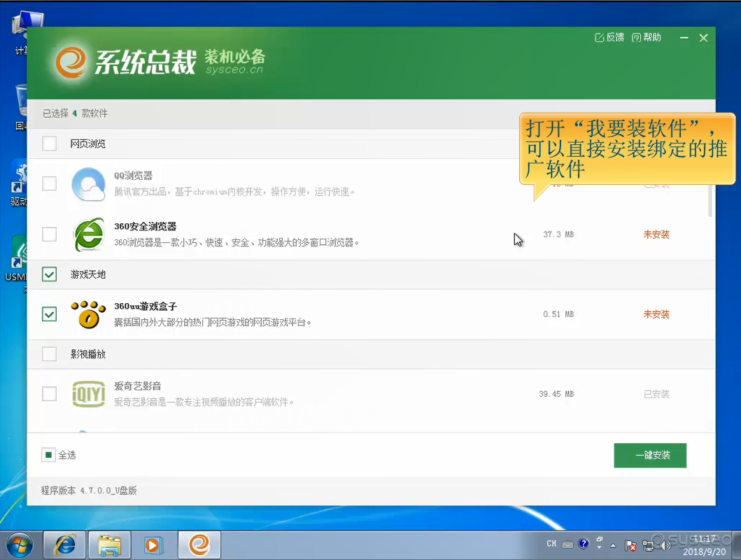Click the blue help icon in tray

point(584,543)
